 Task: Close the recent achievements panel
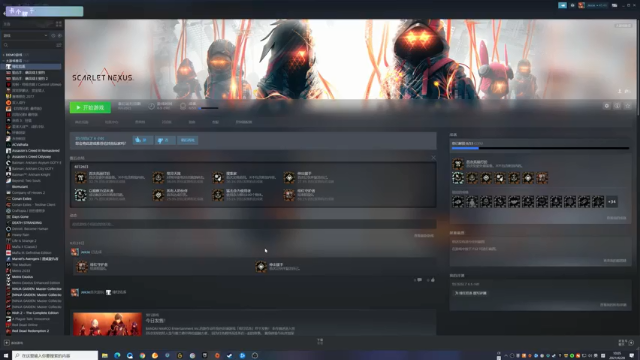point(433,158)
